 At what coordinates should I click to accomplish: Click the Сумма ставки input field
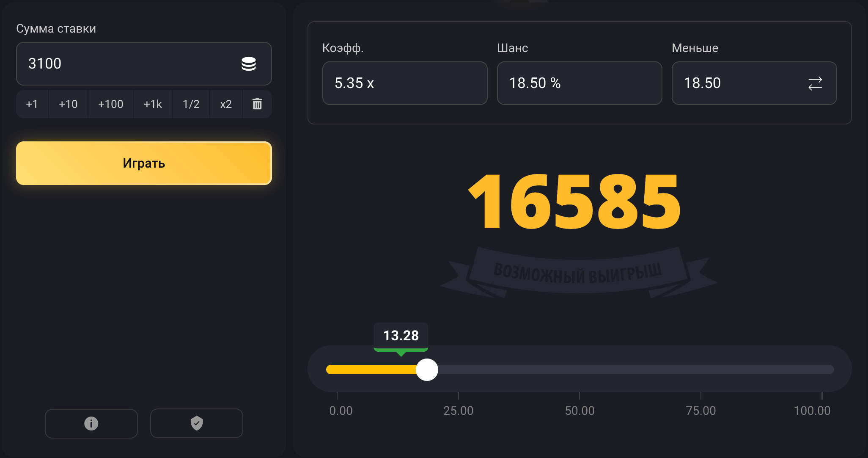tap(127, 64)
